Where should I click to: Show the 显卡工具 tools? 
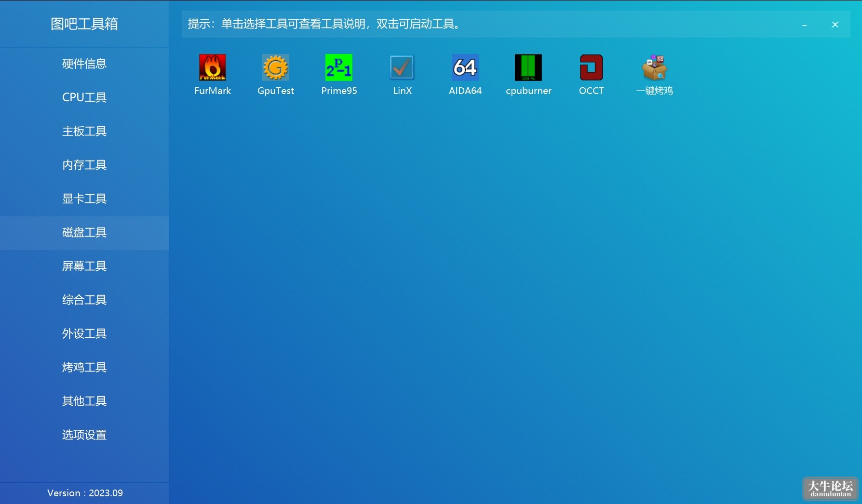84,199
